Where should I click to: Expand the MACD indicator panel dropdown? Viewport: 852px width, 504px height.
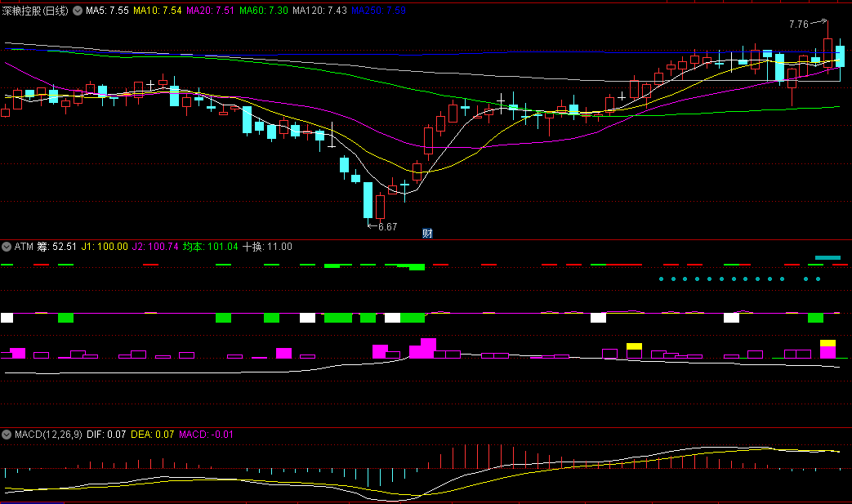7,435
